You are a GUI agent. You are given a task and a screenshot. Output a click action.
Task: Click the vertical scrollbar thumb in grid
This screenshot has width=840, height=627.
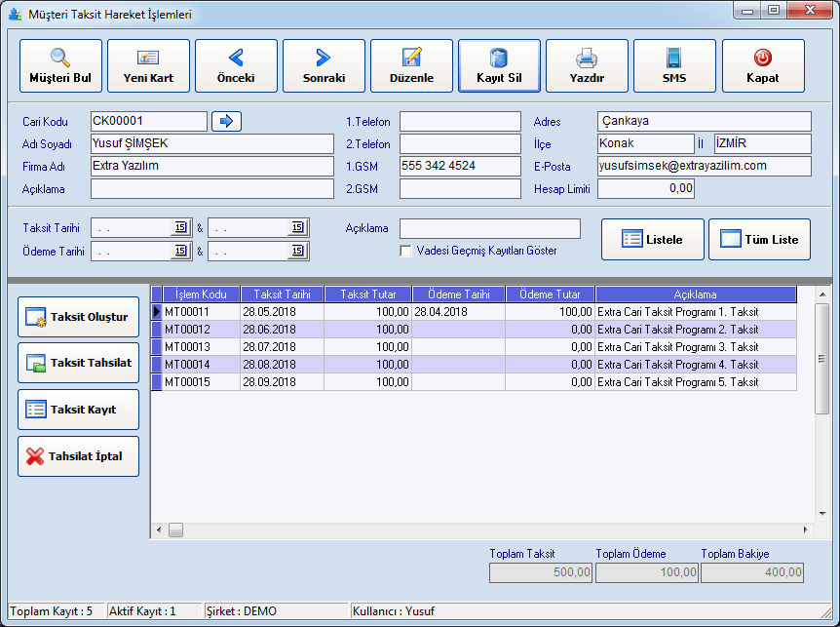click(x=821, y=359)
